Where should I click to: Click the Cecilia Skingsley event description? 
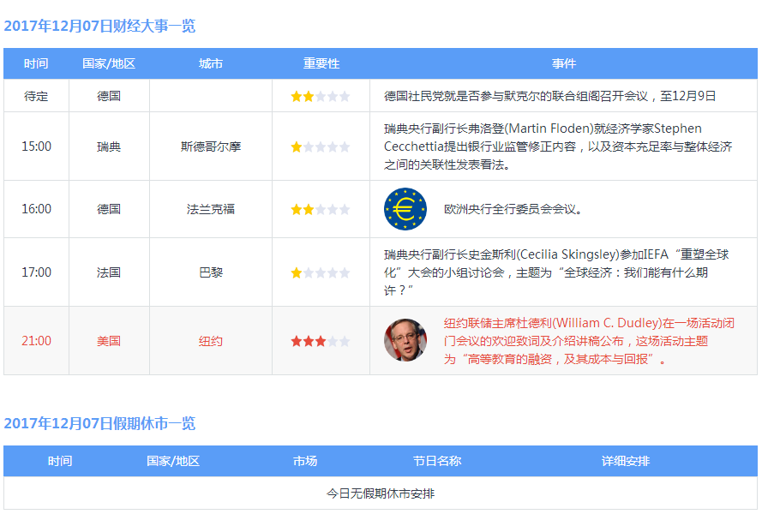pyautogui.click(x=556, y=272)
